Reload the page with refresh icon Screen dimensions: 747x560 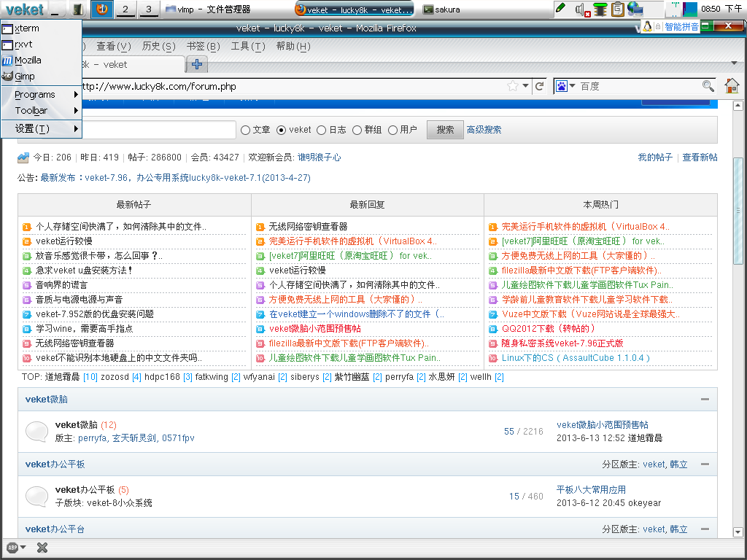click(539, 86)
